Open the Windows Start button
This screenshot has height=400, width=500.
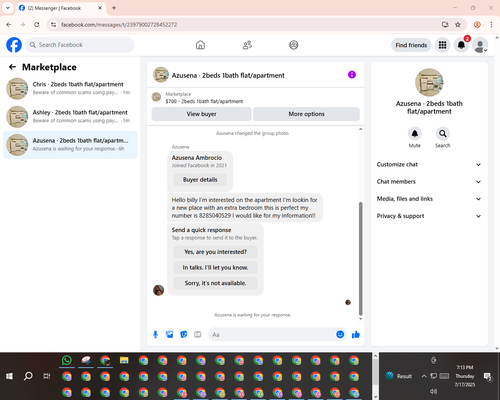(x=9, y=376)
